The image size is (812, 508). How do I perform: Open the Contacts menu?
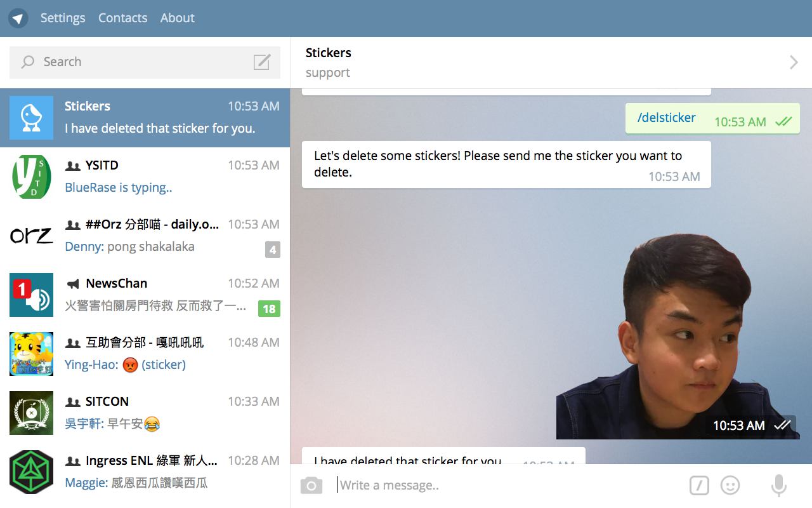click(x=123, y=18)
